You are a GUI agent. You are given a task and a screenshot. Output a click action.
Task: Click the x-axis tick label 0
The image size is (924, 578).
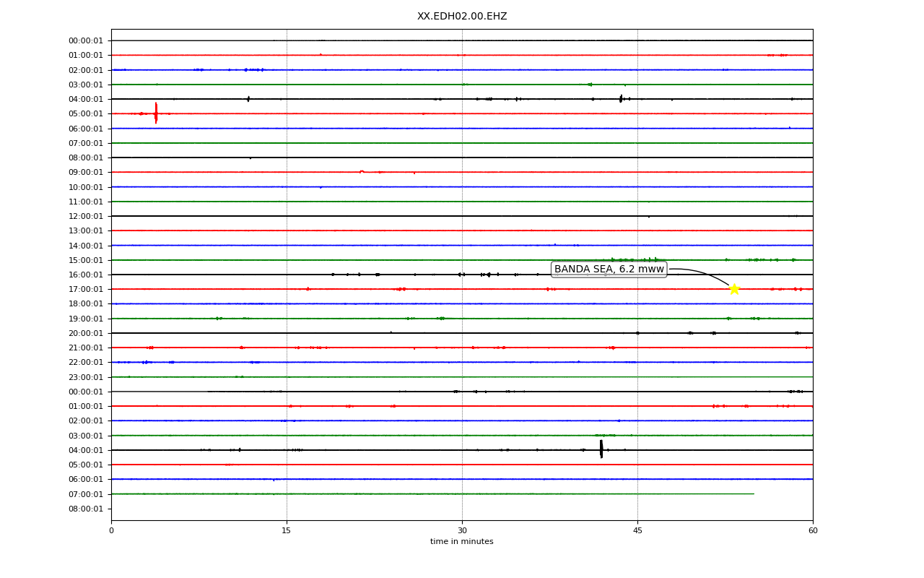tap(111, 531)
